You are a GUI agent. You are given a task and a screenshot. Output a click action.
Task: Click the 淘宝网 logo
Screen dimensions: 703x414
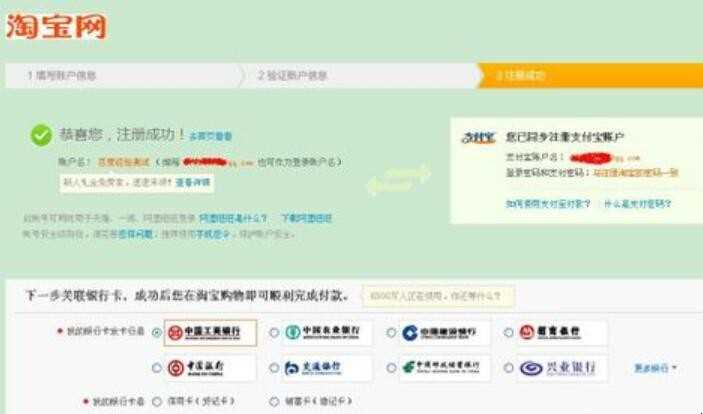coord(56,26)
